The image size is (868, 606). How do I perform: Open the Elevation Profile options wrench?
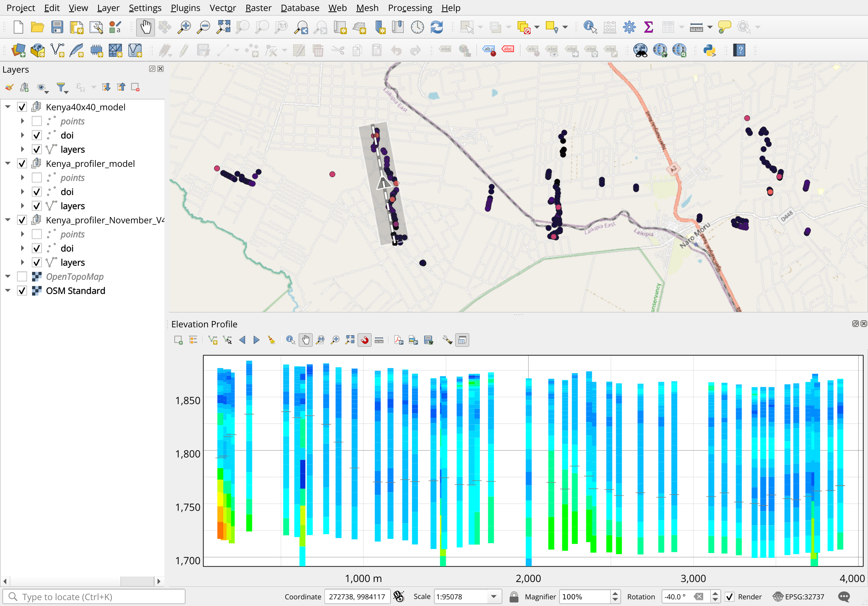coord(447,340)
